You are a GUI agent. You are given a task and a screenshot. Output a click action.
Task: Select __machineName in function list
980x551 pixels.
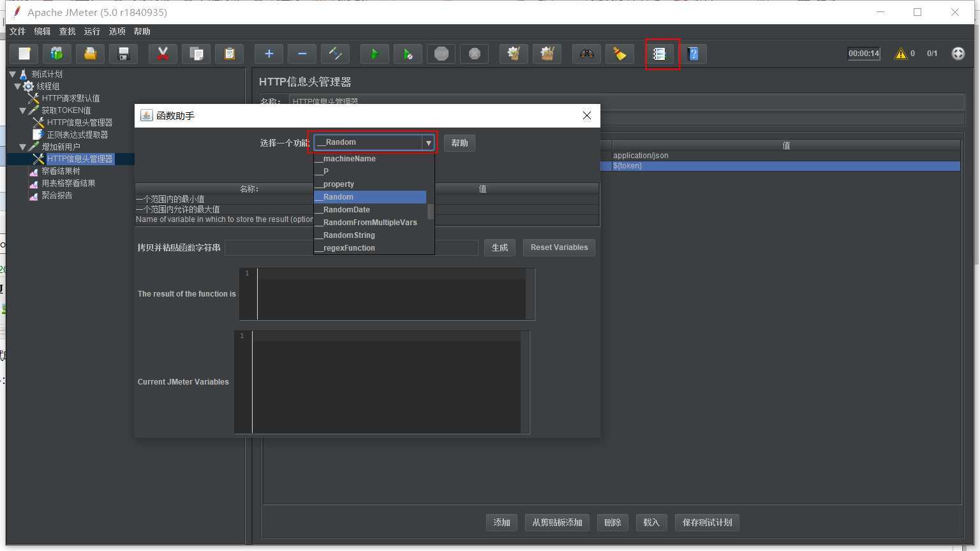click(370, 159)
